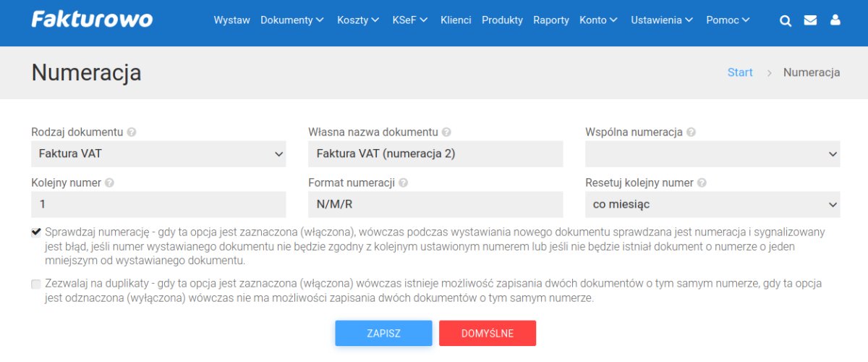Show help icon beside Wspólna numeracja
Image resolution: width=868 pixels, height=362 pixels.
(692, 132)
